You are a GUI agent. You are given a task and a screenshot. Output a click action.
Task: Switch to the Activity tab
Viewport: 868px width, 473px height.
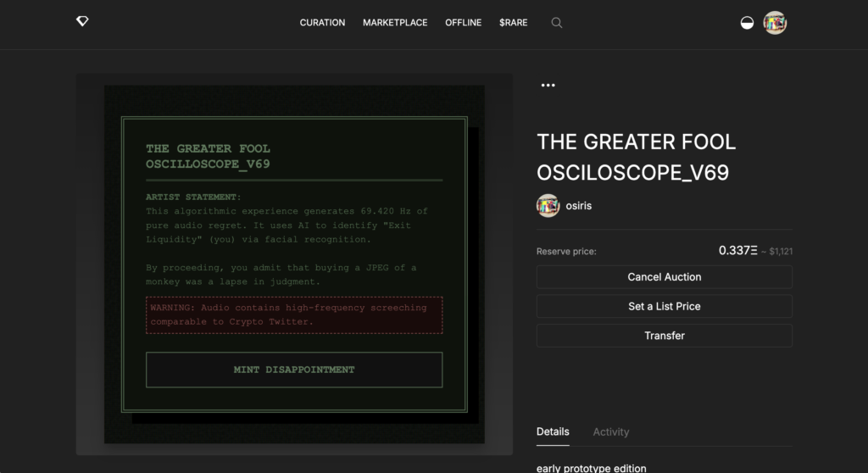[x=610, y=431]
